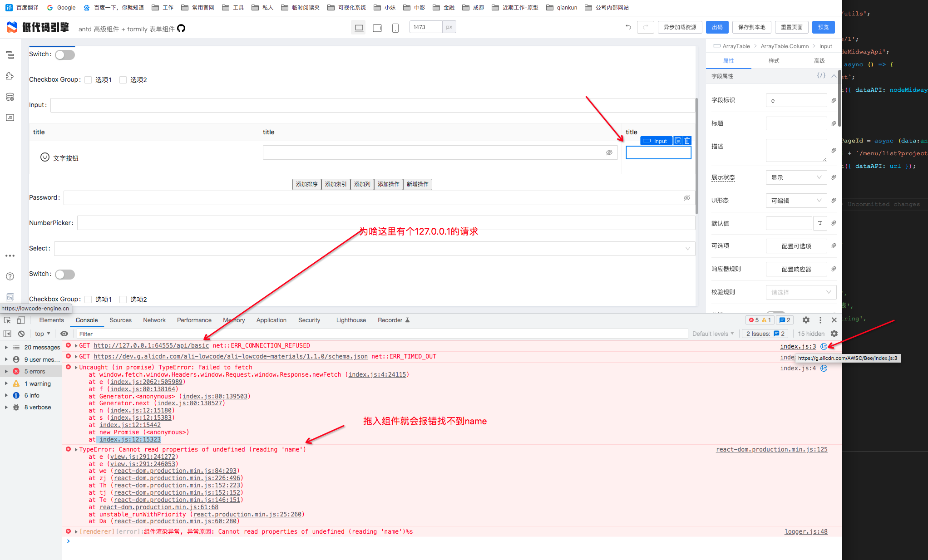The width and height of the screenshot is (928, 560).
Task: Switch to the 样式 tab
Action: (774, 61)
